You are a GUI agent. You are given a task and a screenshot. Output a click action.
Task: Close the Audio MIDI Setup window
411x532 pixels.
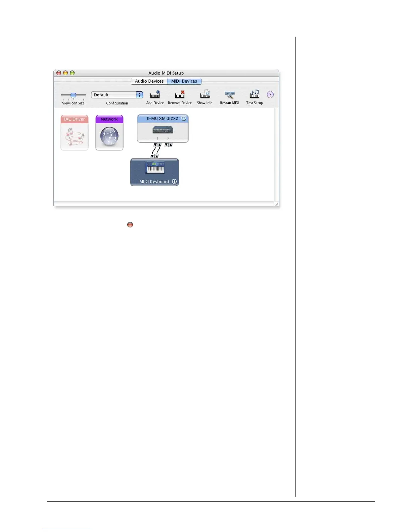59,73
